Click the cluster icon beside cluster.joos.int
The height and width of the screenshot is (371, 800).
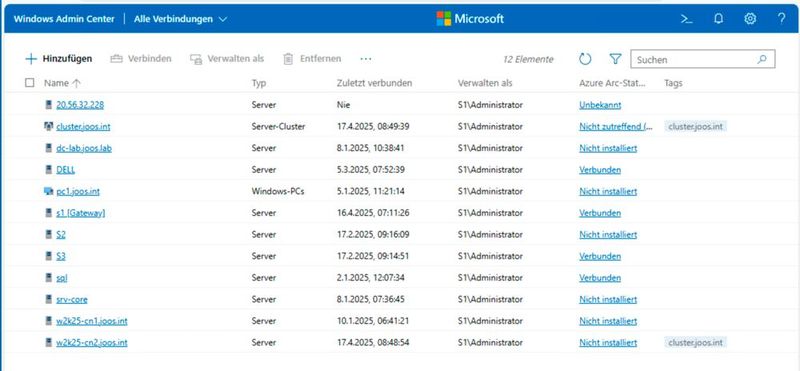[x=48, y=127]
